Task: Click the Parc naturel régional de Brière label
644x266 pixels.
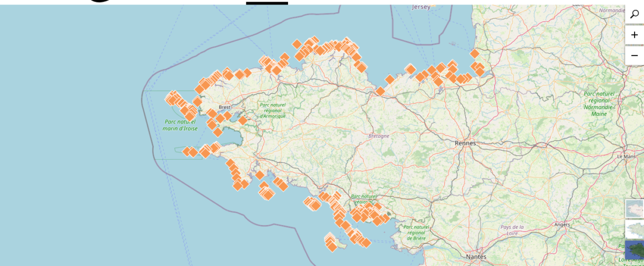Action: pyautogui.click(x=416, y=232)
